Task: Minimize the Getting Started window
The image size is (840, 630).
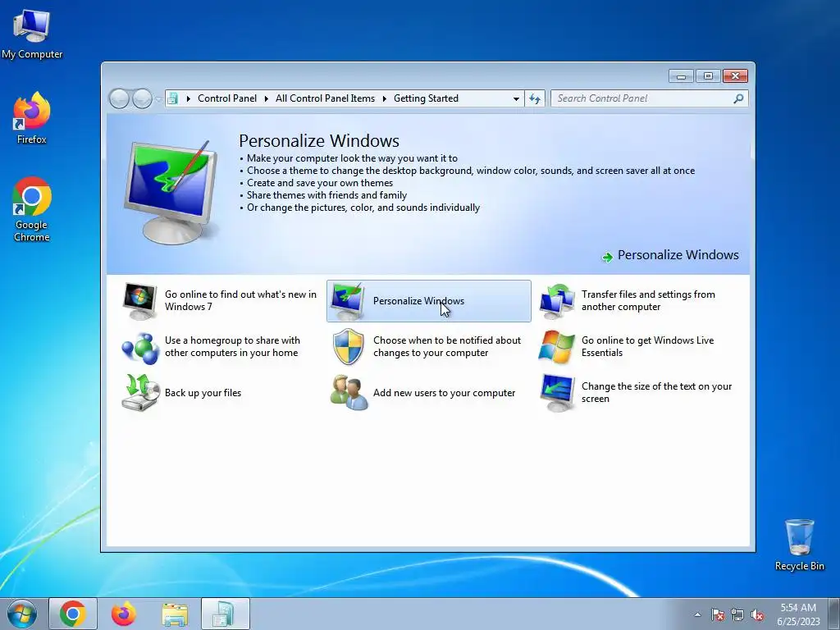Action: coord(681,76)
